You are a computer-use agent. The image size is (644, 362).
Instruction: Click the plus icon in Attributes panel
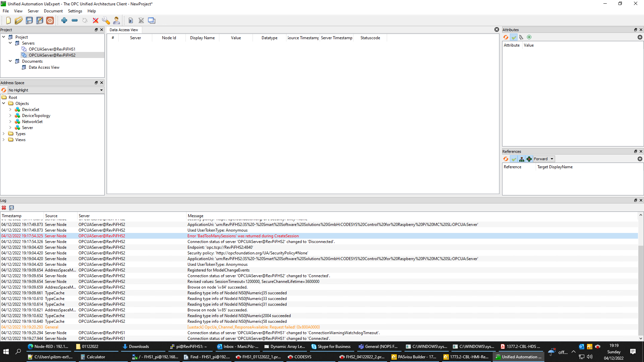pos(640,37)
